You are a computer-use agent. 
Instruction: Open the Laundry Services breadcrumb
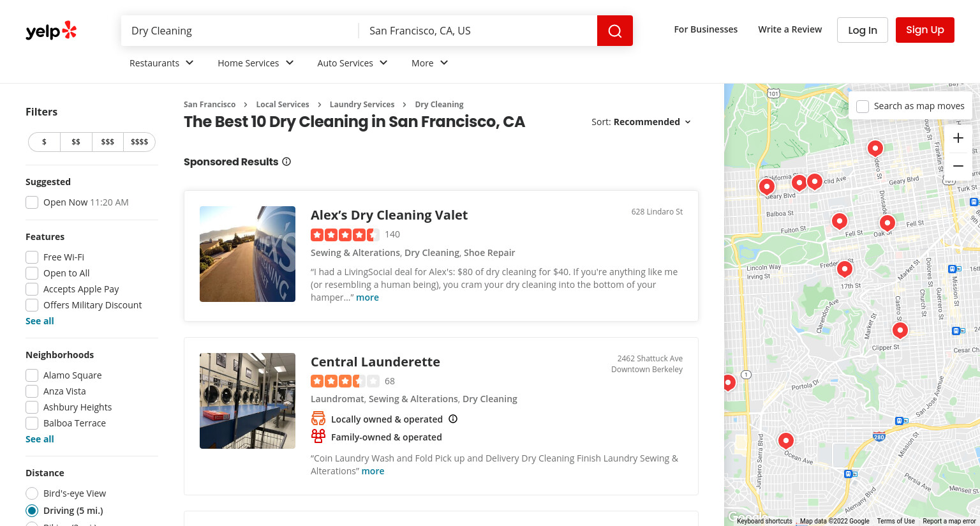point(362,105)
